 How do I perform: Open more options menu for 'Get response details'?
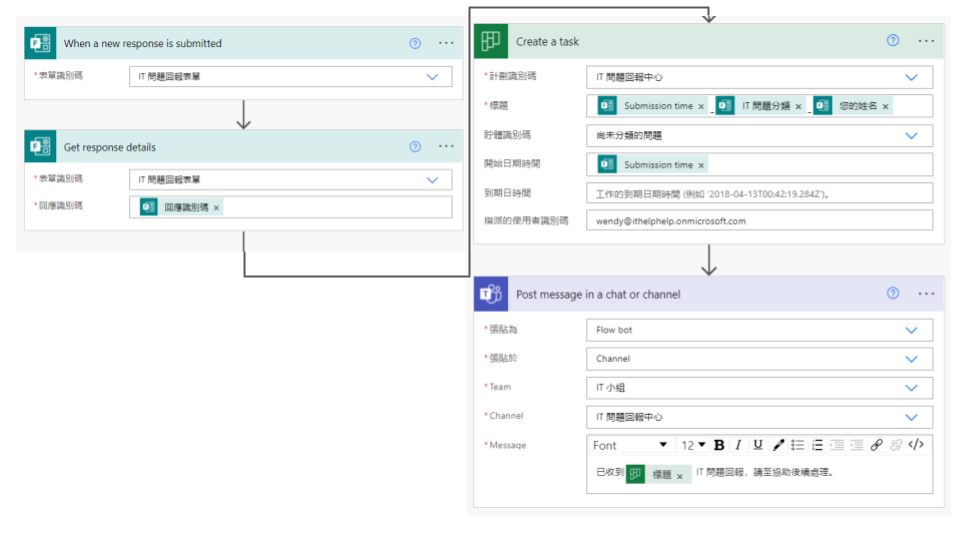pos(446,147)
